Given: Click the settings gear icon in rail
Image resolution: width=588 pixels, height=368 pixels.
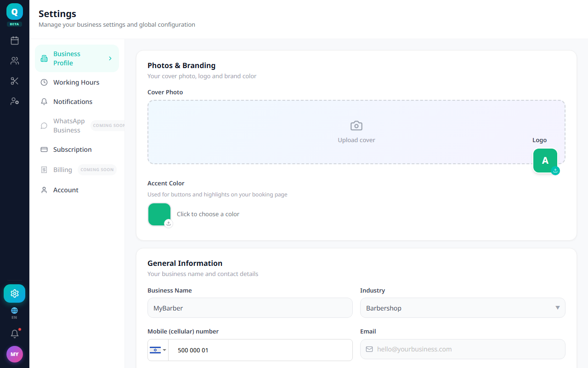Looking at the screenshot, I should (x=15, y=293).
